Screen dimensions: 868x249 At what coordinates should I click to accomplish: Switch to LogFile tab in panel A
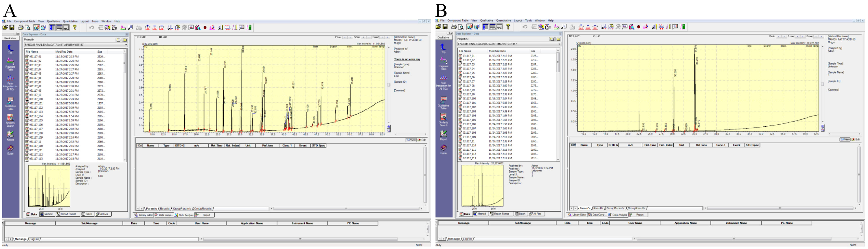[34, 239]
